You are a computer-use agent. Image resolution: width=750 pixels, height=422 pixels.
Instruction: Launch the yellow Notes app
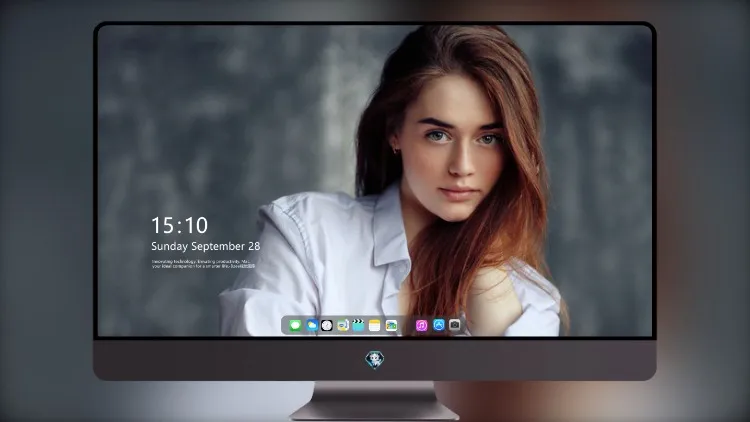(x=375, y=325)
